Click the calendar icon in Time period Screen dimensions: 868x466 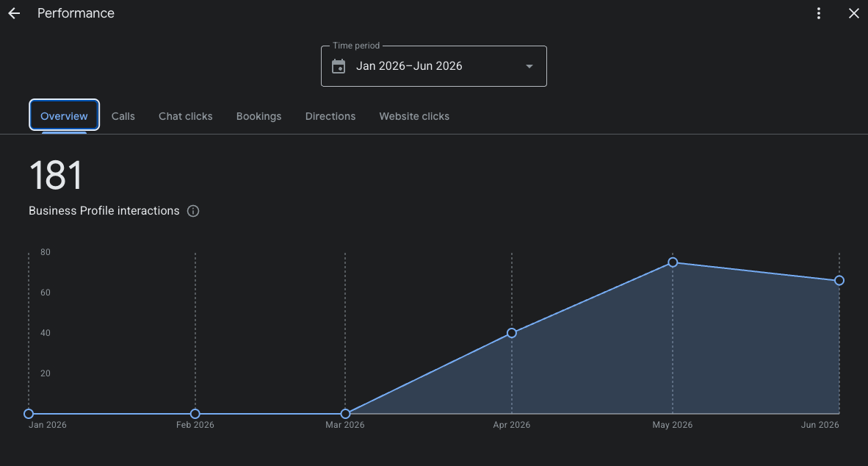(x=339, y=66)
